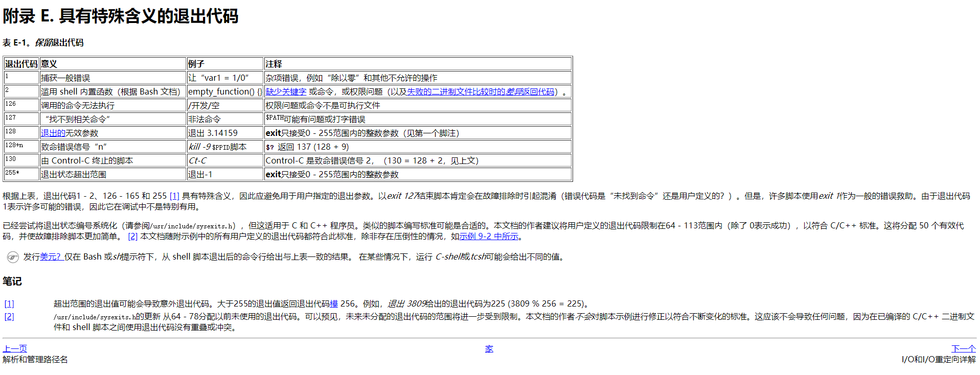Click the kill -9 $PPID脚本 cell

225,147
